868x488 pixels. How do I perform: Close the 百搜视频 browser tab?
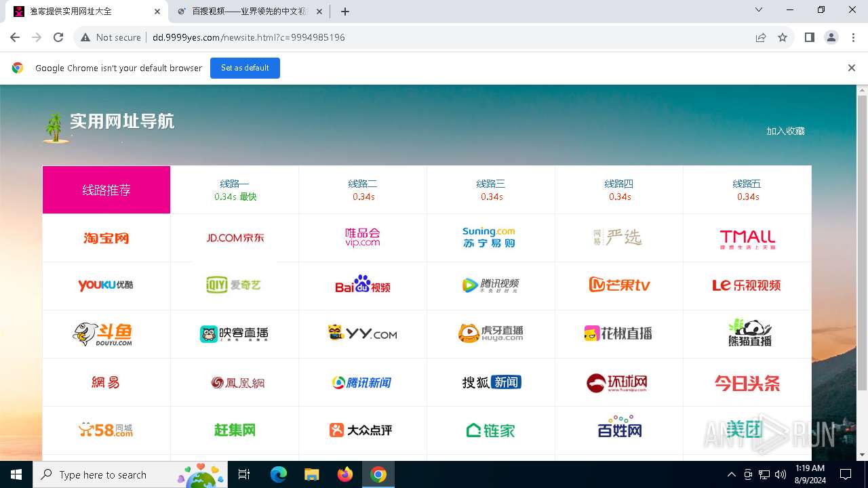coord(319,12)
